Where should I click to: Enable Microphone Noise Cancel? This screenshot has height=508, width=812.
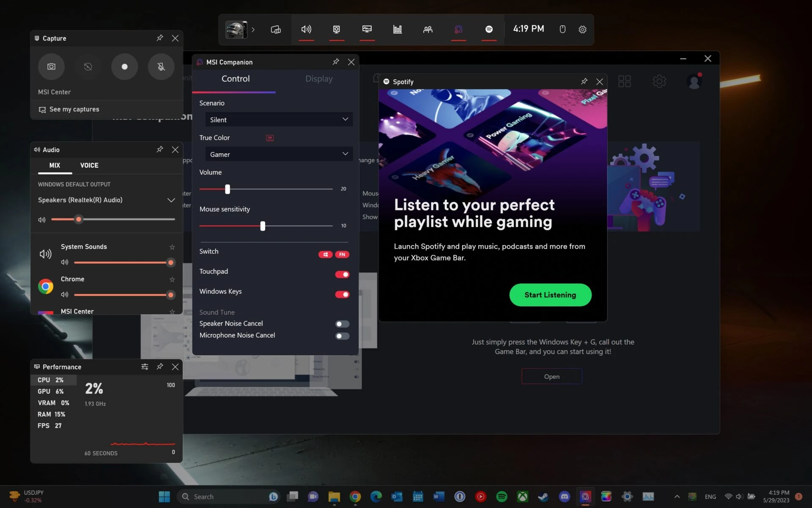pyautogui.click(x=342, y=336)
